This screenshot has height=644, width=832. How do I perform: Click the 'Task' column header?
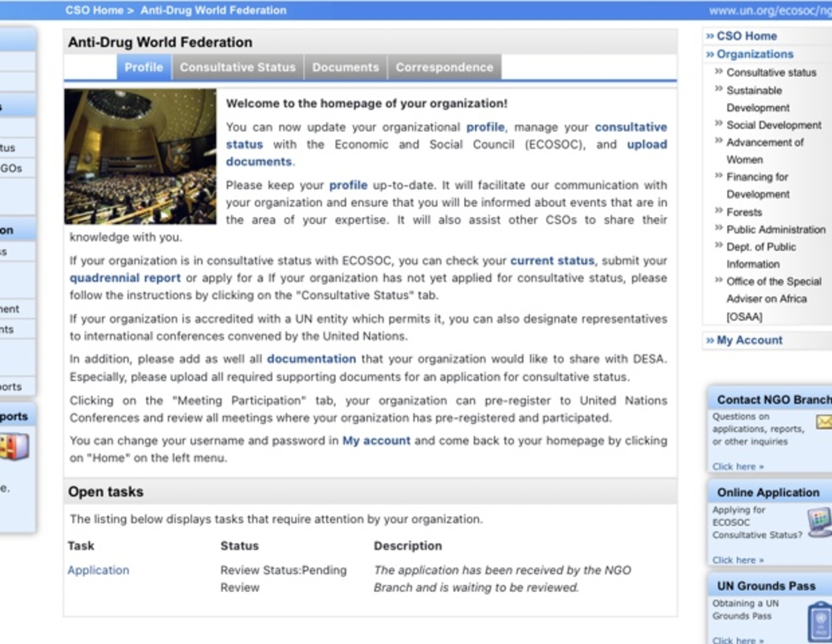click(81, 546)
